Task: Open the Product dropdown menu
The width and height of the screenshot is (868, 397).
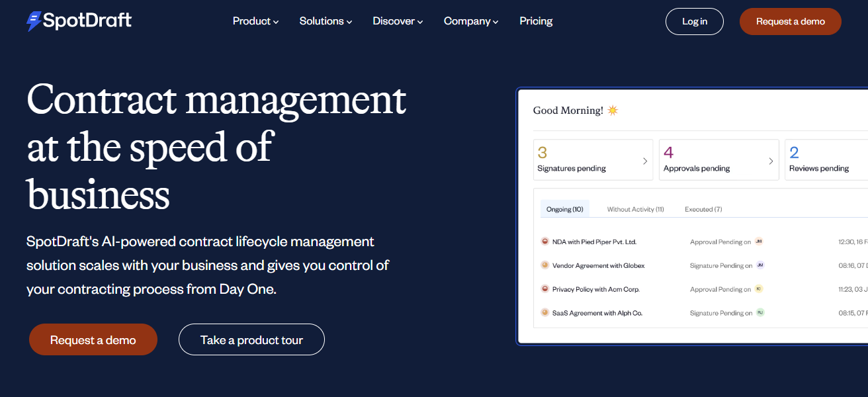Action: (255, 21)
